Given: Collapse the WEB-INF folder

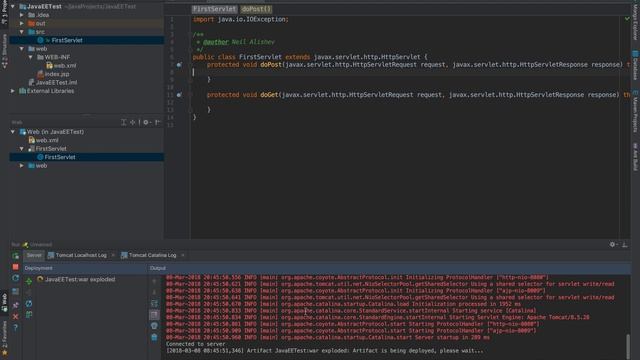Looking at the screenshot, I should pos(31,57).
